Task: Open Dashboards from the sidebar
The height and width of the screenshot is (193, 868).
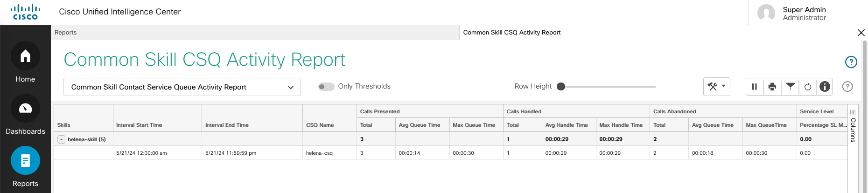Action: (25, 109)
